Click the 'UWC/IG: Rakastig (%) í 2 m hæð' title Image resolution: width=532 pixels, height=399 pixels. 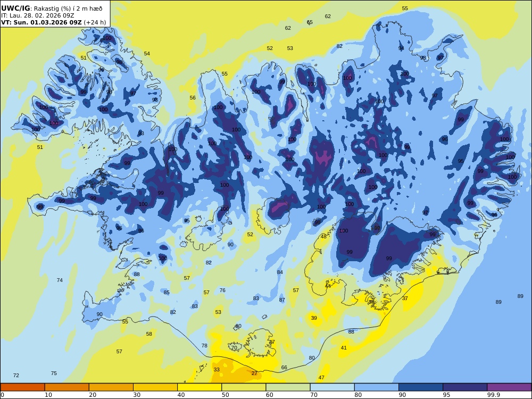tap(52, 9)
